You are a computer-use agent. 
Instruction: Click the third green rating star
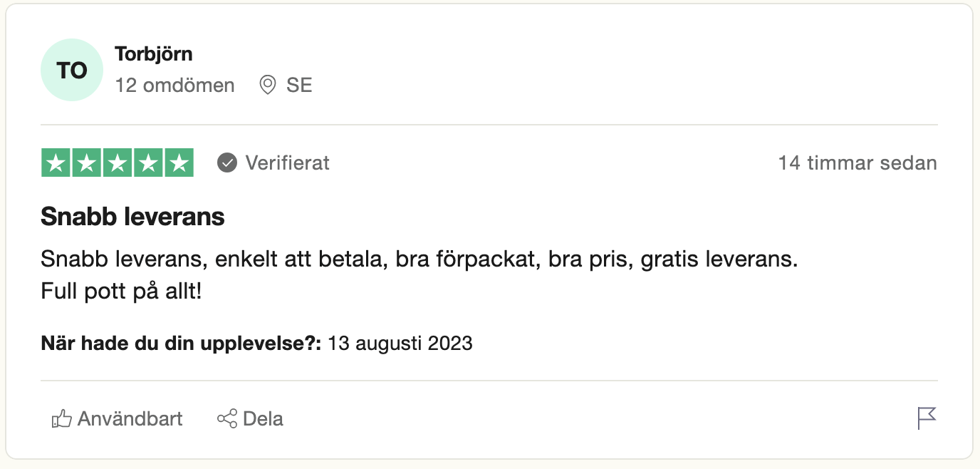(x=118, y=163)
